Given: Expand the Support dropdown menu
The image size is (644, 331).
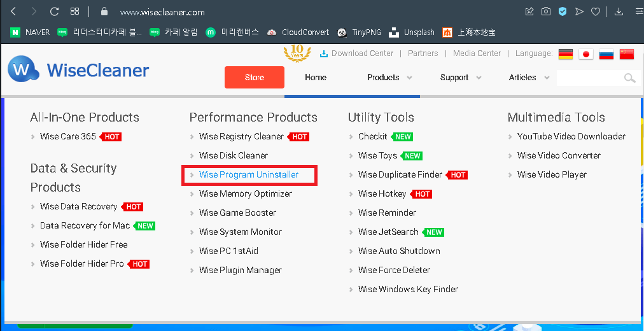Looking at the screenshot, I should (461, 77).
